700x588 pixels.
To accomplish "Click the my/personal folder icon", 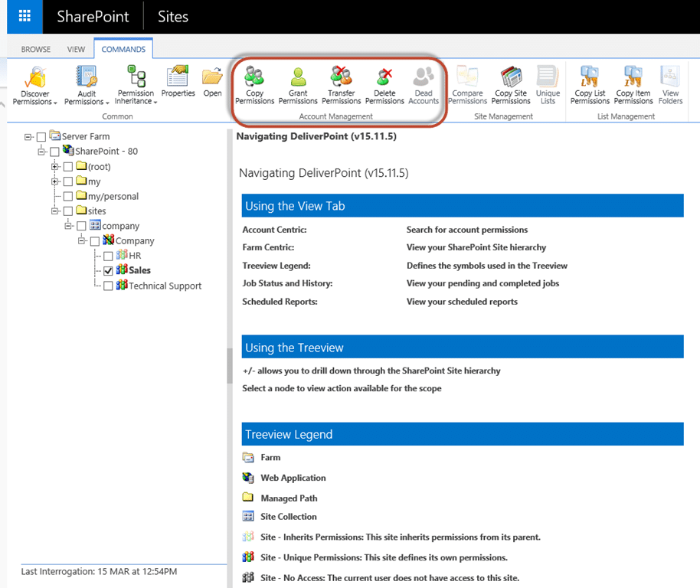I will pyautogui.click(x=81, y=195).
